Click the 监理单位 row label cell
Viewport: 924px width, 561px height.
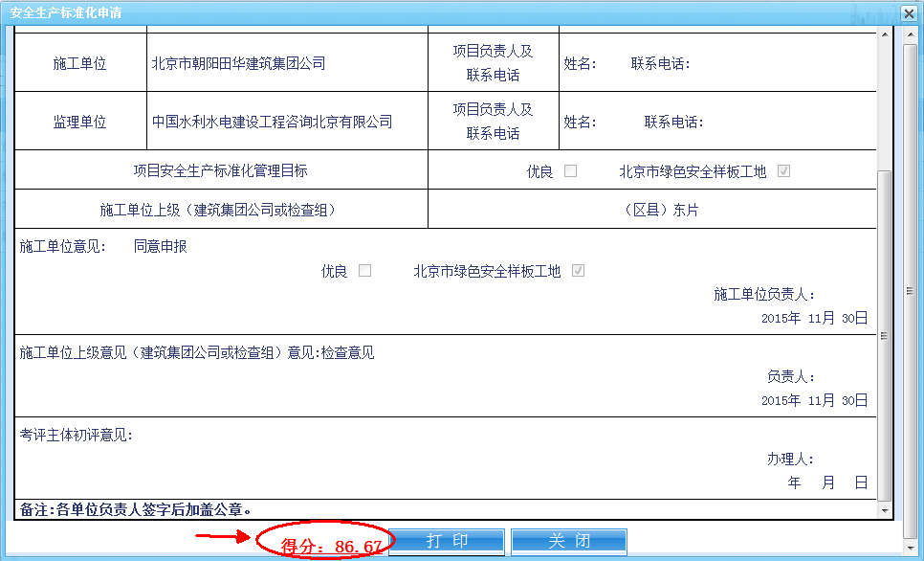click(x=80, y=122)
